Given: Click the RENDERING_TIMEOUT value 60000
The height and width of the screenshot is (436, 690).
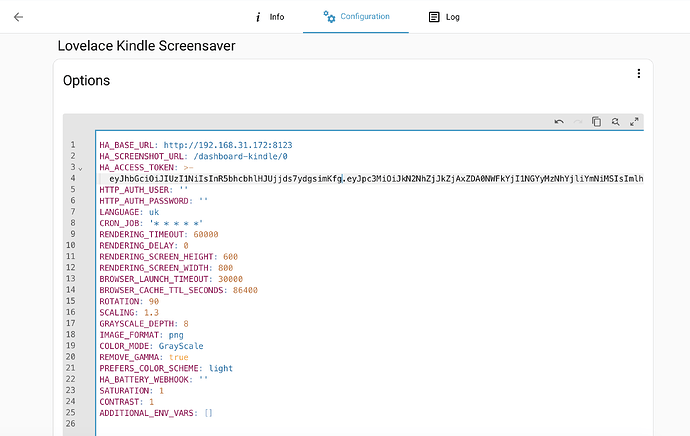Looking at the screenshot, I should [x=206, y=234].
